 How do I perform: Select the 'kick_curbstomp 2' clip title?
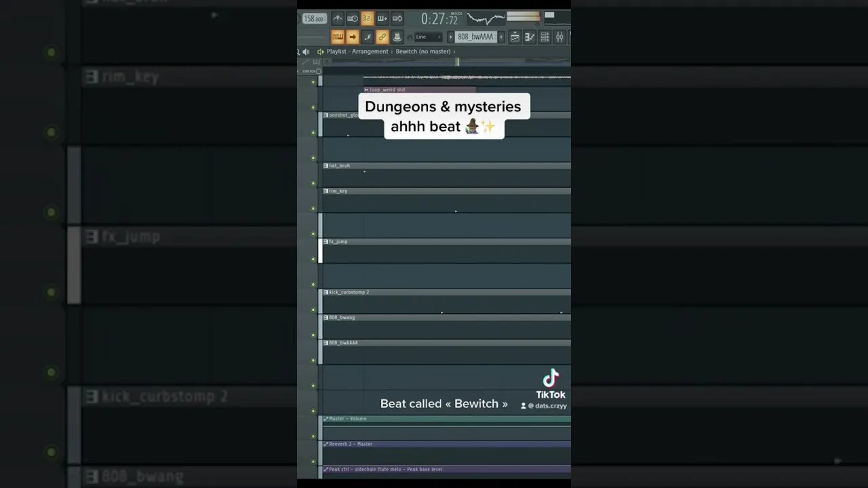click(x=349, y=292)
